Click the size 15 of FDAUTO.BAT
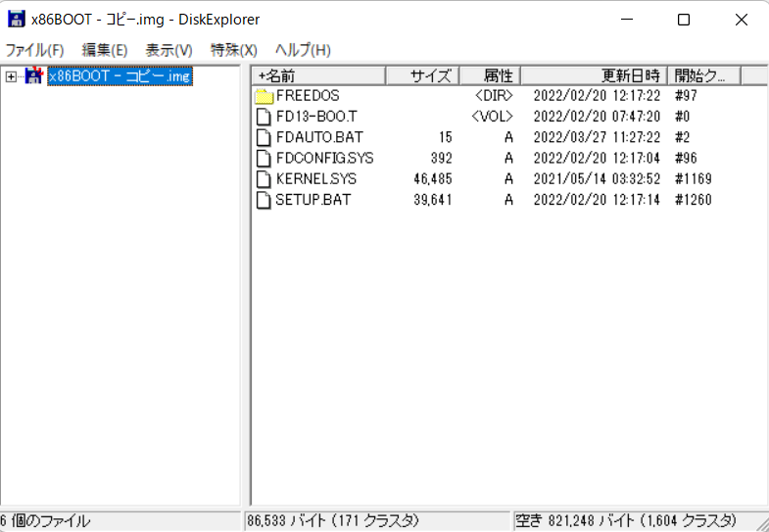The width and height of the screenshot is (769, 532). click(x=446, y=137)
